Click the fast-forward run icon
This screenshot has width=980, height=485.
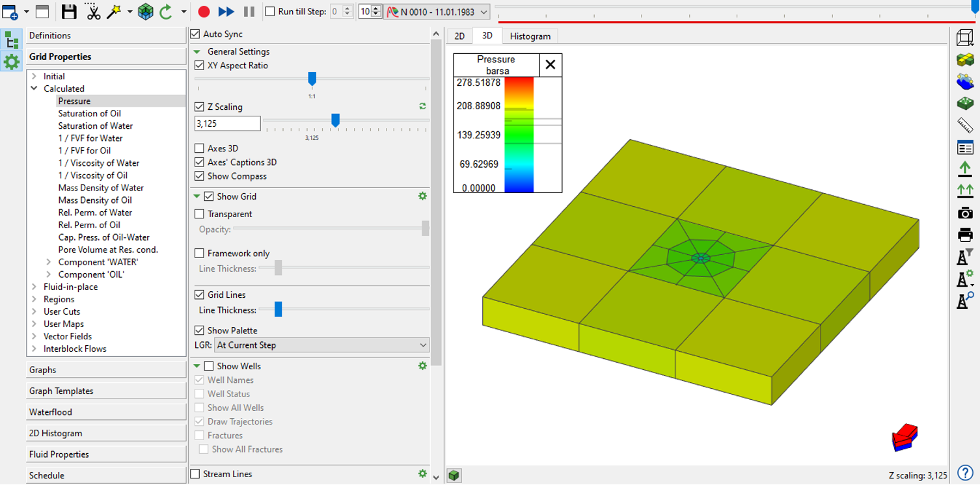point(226,12)
